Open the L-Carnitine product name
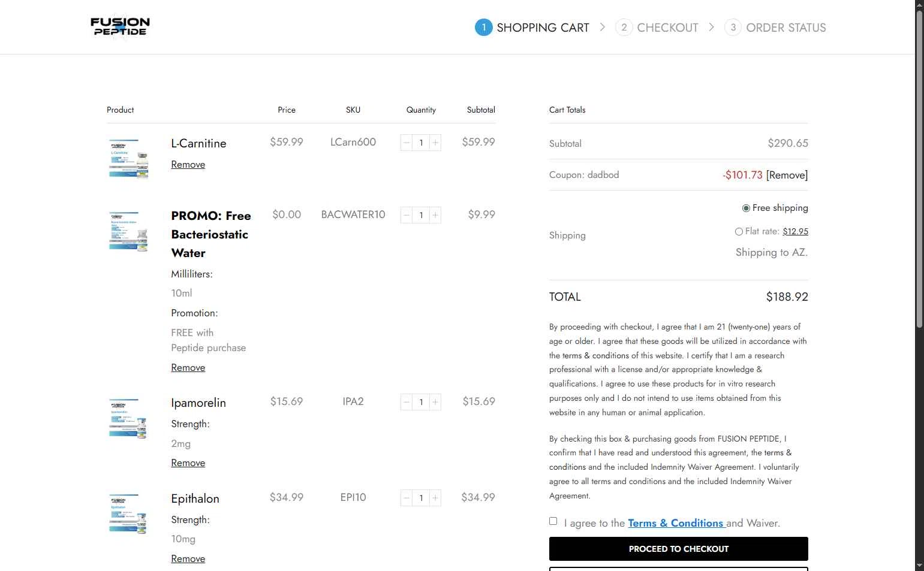This screenshot has width=924, height=571. (x=198, y=143)
